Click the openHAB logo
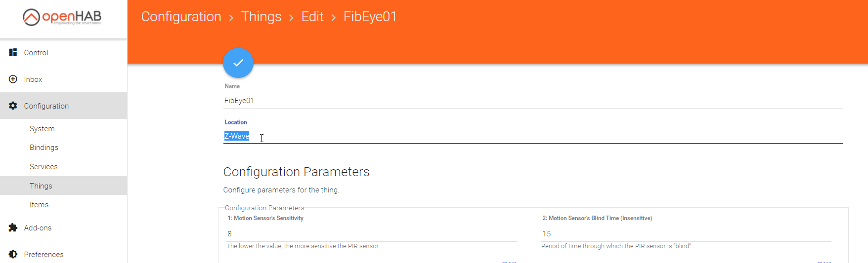The image size is (868, 263). pyautogui.click(x=62, y=17)
